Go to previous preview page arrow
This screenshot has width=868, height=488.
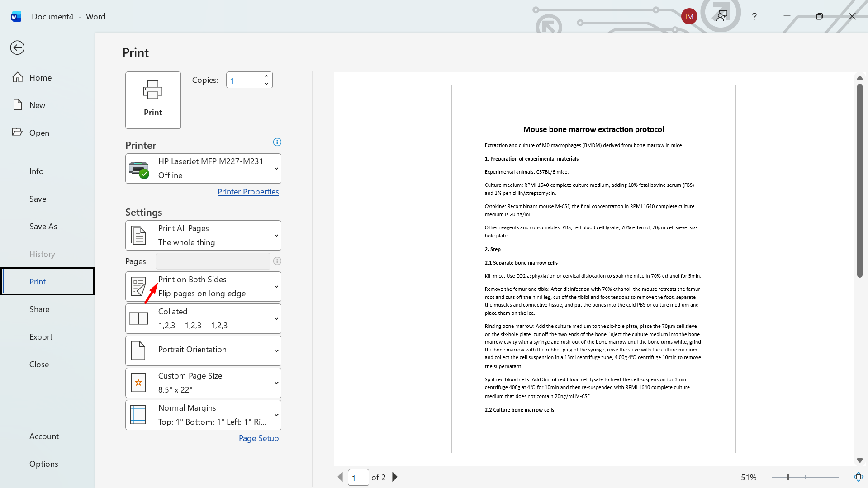tap(340, 477)
